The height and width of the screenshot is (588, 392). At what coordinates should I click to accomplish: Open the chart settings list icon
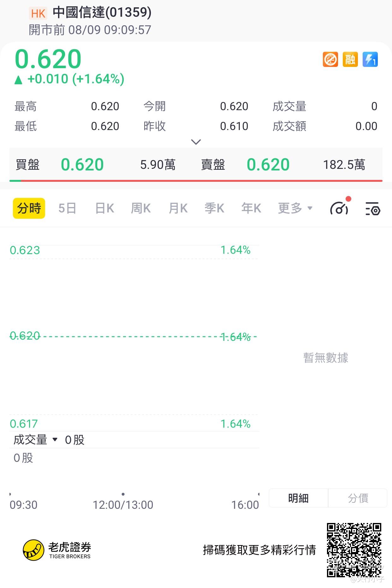tap(373, 209)
